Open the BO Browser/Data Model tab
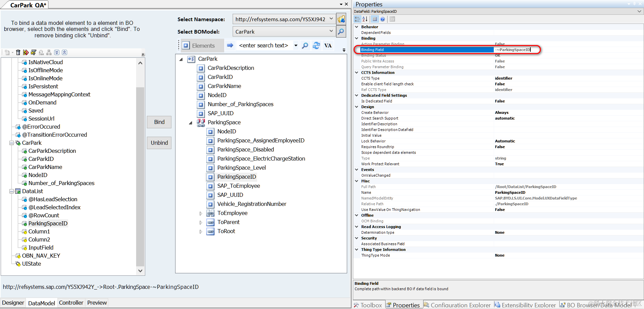 pyautogui.click(x=596, y=305)
